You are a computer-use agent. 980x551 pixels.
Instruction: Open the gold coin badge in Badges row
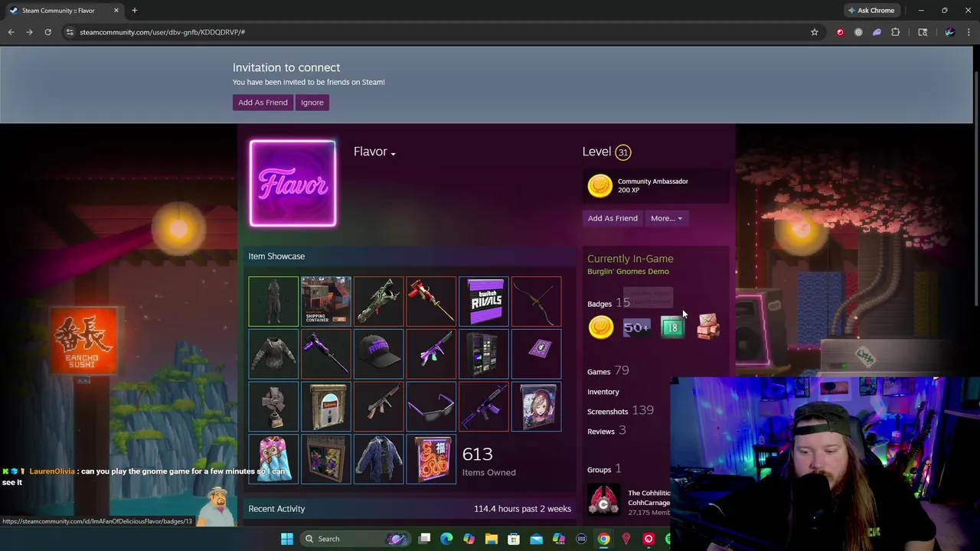pos(601,328)
